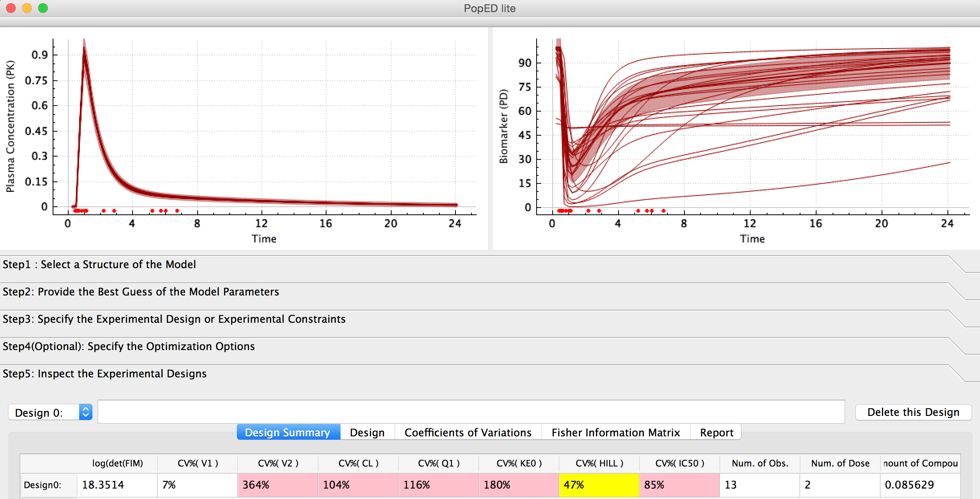Switch to the Design tab
Image resolution: width=980 pixels, height=499 pixels.
(x=367, y=432)
